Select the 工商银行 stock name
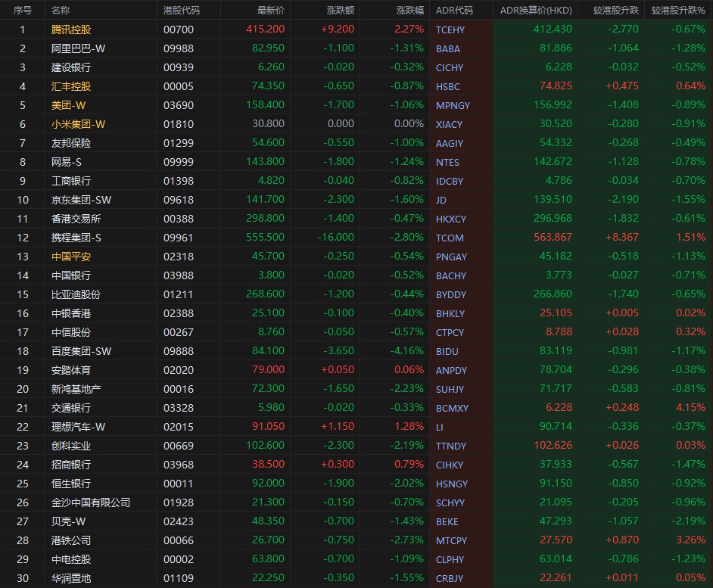 coord(71,181)
